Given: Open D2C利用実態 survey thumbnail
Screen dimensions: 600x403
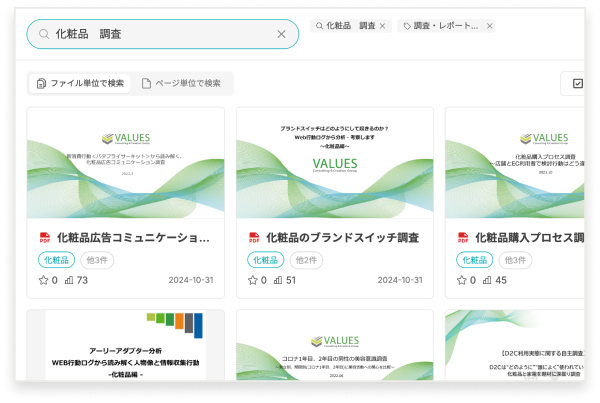Looking at the screenshot, I should pyautogui.click(x=515, y=345).
